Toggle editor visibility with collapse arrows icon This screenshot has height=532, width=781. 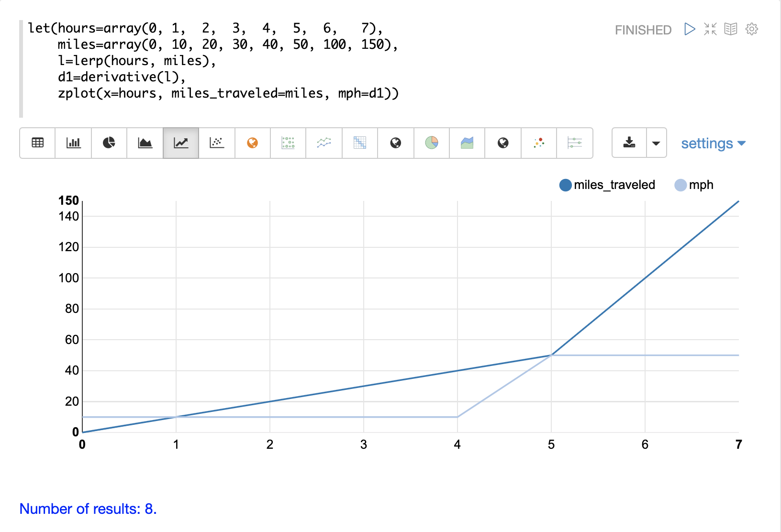point(710,29)
